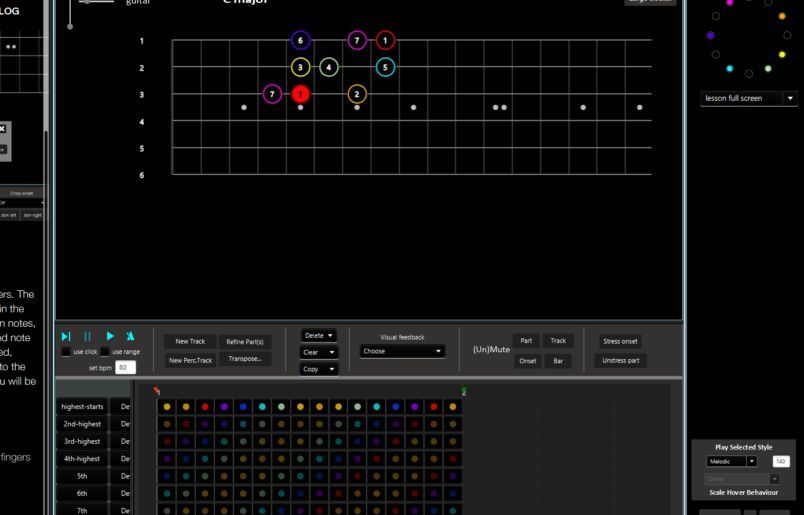Select the 6th track row

pyautogui.click(x=82, y=493)
